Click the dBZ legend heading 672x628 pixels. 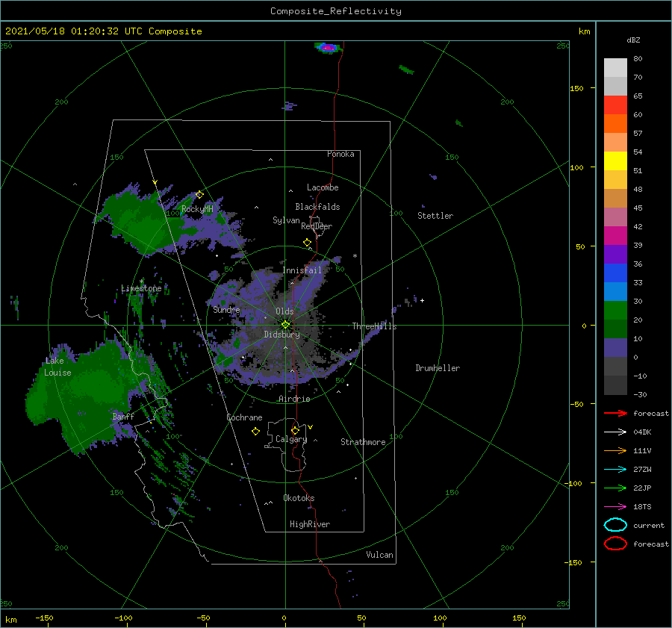pyautogui.click(x=633, y=40)
